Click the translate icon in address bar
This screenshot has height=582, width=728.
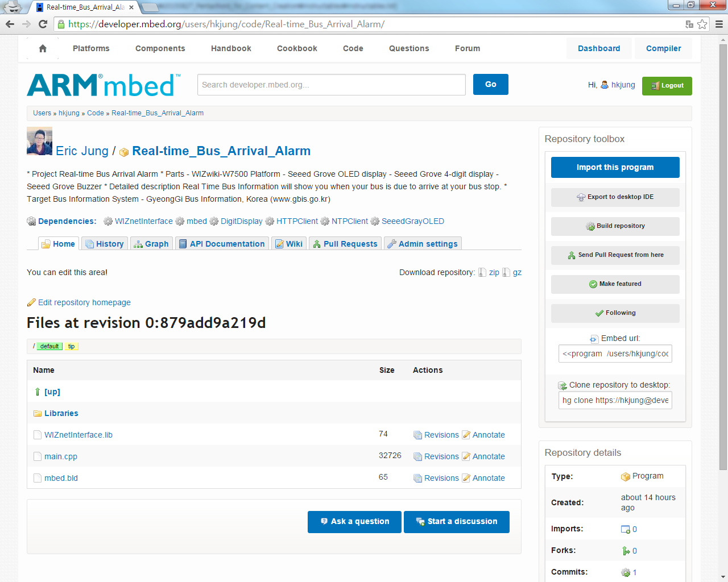(689, 24)
